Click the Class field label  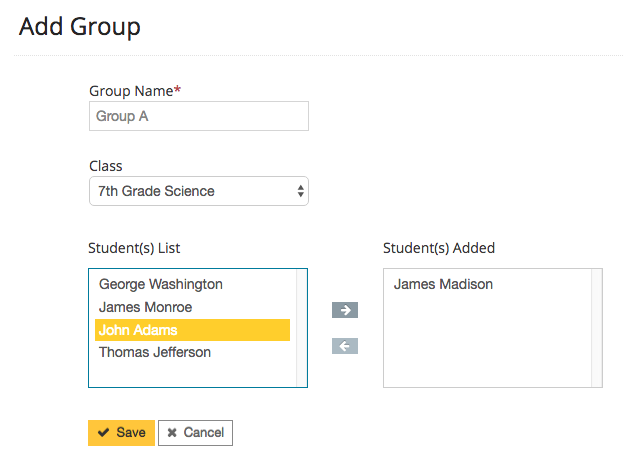pos(105,165)
